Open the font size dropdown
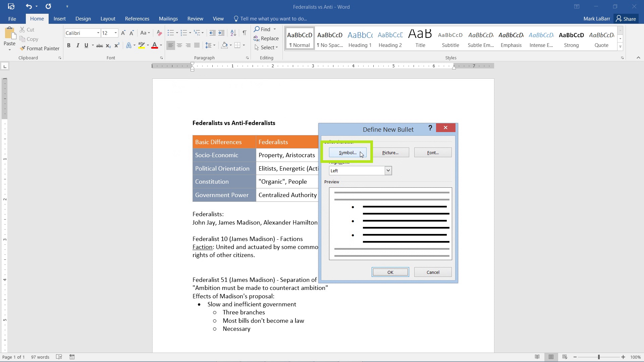This screenshot has width=644, height=362. [116, 33]
